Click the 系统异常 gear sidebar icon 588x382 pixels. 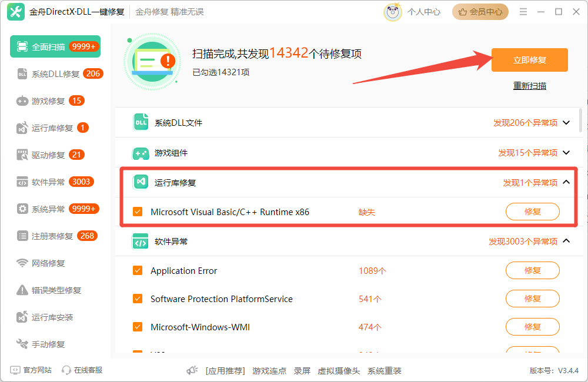(x=22, y=209)
